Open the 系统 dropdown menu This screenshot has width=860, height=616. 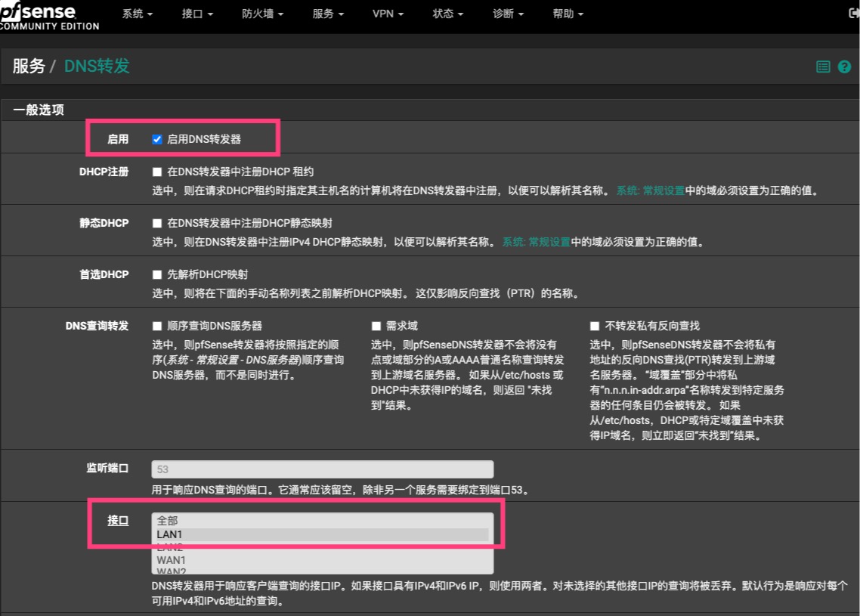pos(137,14)
